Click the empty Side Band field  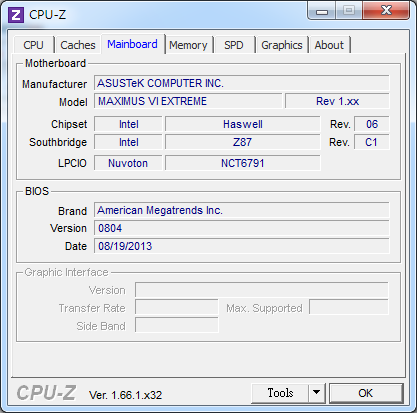point(177,325)
